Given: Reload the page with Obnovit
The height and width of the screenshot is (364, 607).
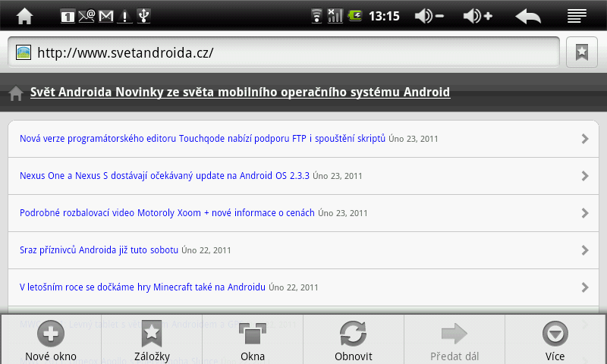Looking at the screenshot, I should [354, 340].
